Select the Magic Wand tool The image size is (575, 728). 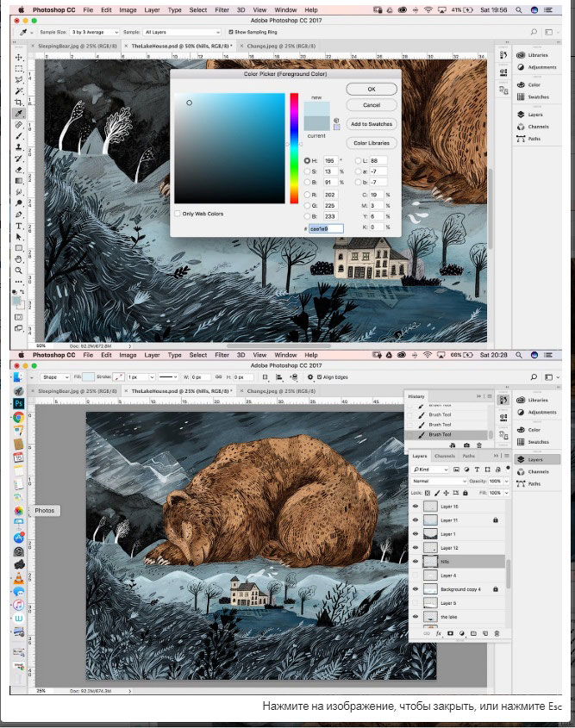coord(19,91)
